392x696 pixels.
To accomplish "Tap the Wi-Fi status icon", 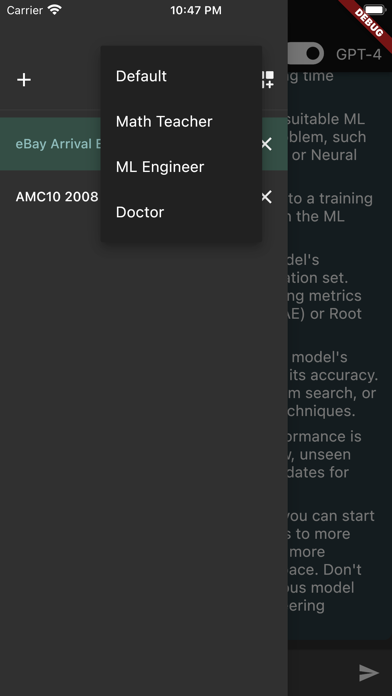I will pos(55,10).
